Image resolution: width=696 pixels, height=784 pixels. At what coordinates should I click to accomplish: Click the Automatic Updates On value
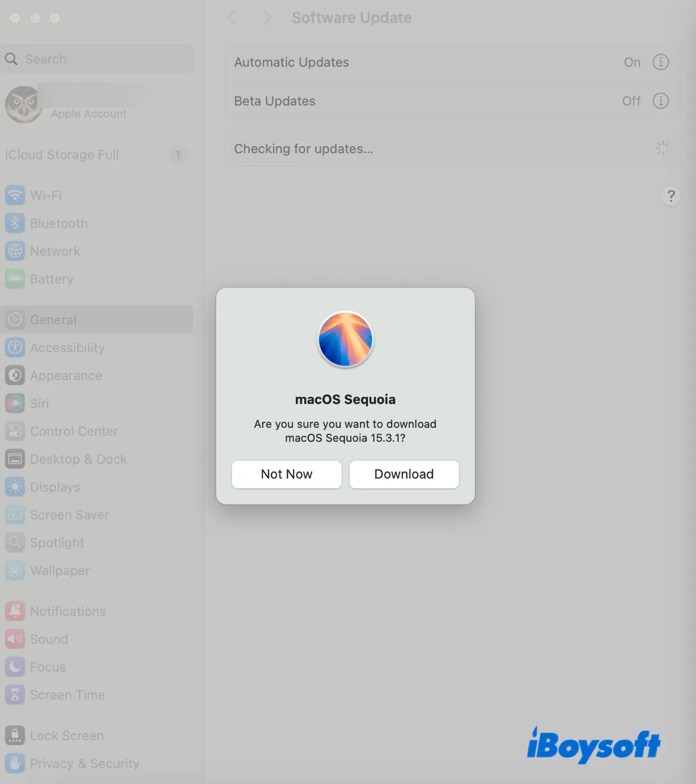[632, 62]
